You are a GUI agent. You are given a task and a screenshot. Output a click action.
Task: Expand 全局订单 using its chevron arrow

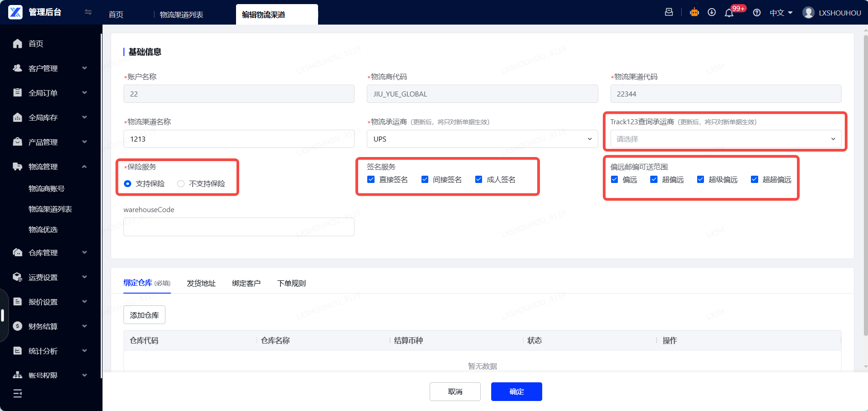pos(84,93)
